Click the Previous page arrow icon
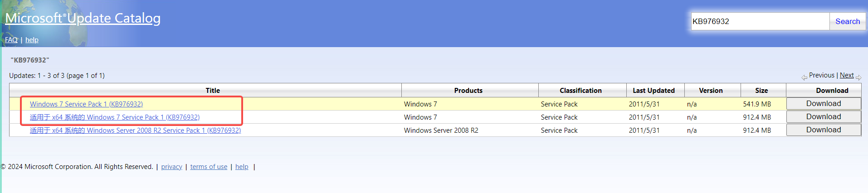This screenshot has width=868, height=193. 804,77
